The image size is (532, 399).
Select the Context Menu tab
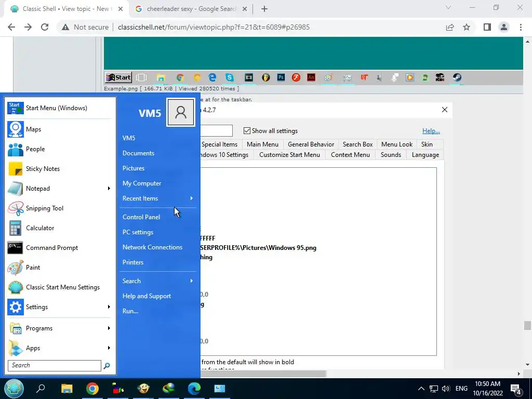pos(350,155)
